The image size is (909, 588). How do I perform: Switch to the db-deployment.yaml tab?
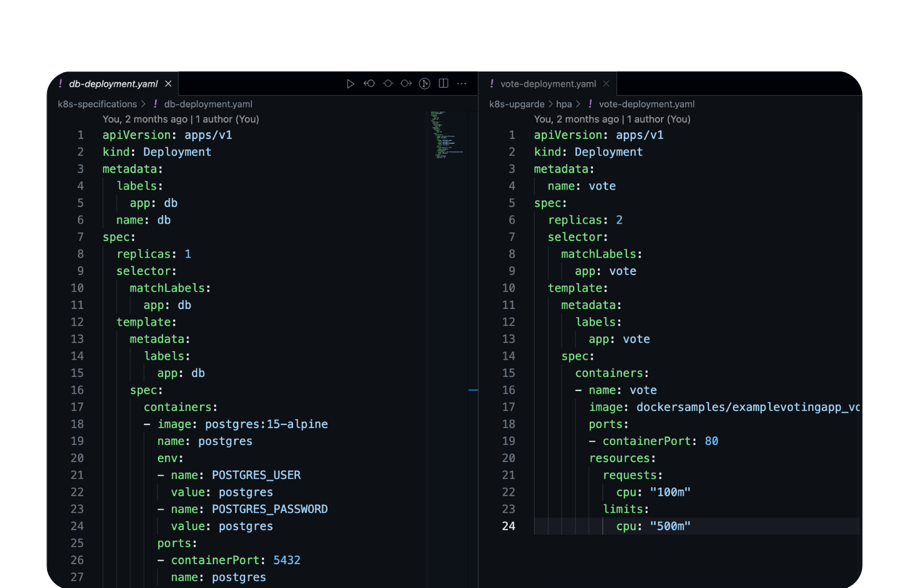[113, 83]
